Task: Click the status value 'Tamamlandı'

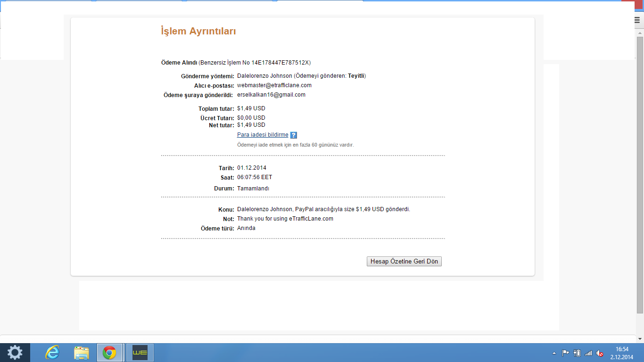Action: pos(253,189)
